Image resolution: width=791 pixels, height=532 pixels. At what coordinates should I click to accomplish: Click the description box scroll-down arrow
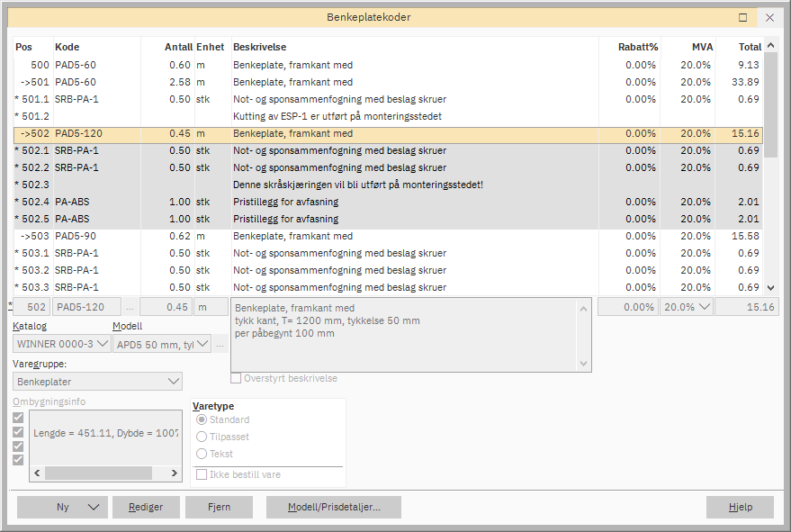pyautogui.click(x=584, y=364)
